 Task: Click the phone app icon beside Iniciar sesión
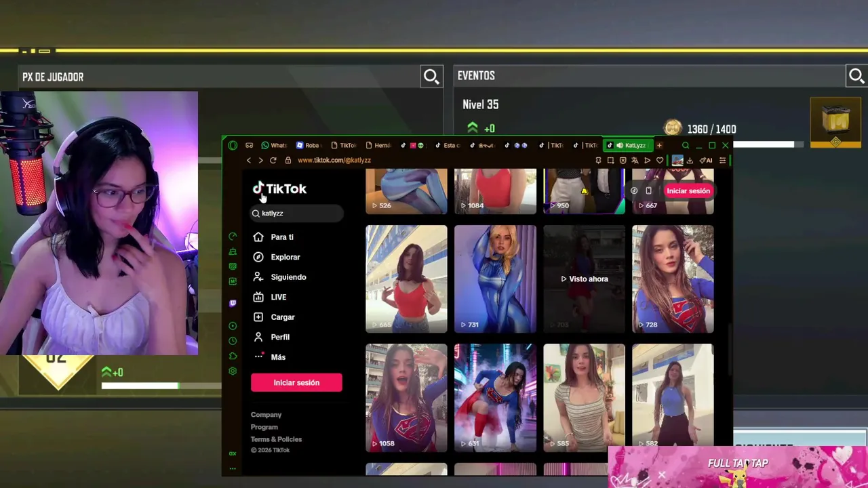[648, 190]
